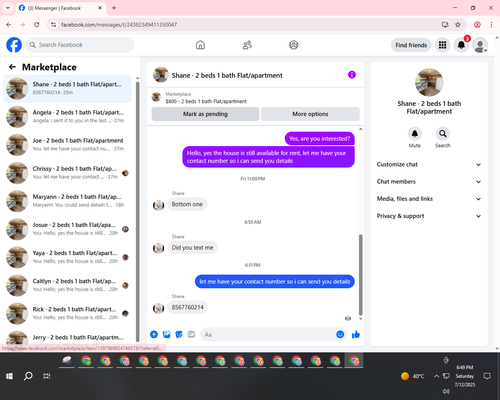Mute the Shane conversation
This screenshot has width=500, height=400.
pyautogui.click(x=414, y=134)
